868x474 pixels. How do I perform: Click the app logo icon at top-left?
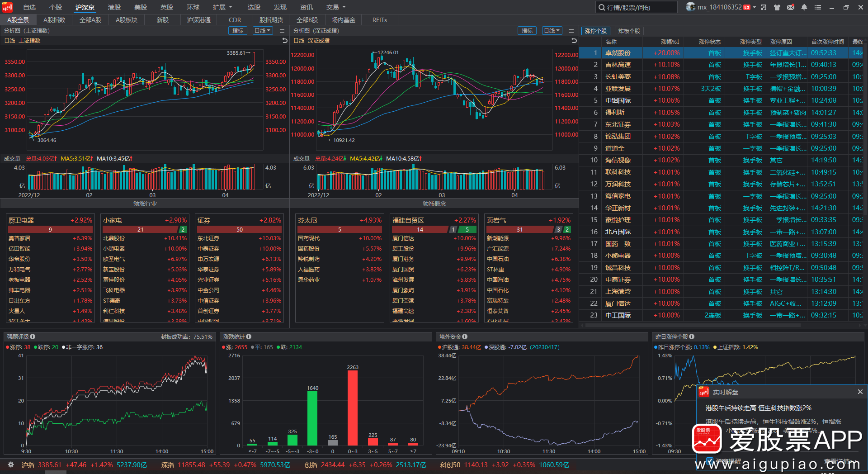tap(7, 7)
